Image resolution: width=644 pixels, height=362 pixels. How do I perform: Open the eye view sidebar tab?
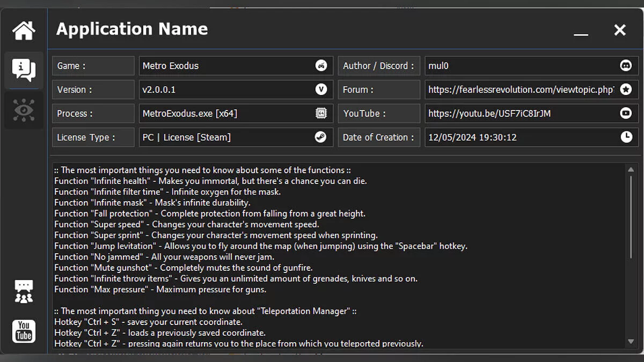coord(24,110)
